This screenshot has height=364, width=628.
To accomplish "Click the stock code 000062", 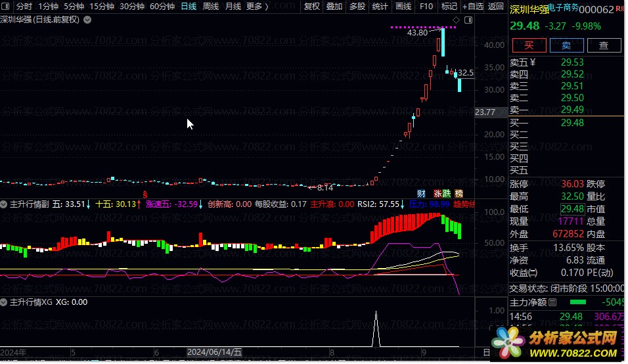I will coord(596,10).
